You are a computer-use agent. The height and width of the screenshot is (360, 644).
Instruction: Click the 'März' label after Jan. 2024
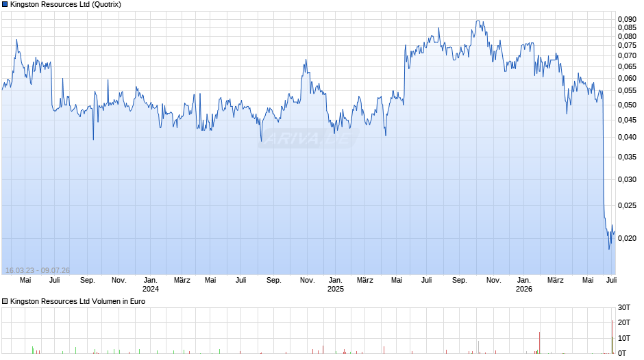[182, 281]
